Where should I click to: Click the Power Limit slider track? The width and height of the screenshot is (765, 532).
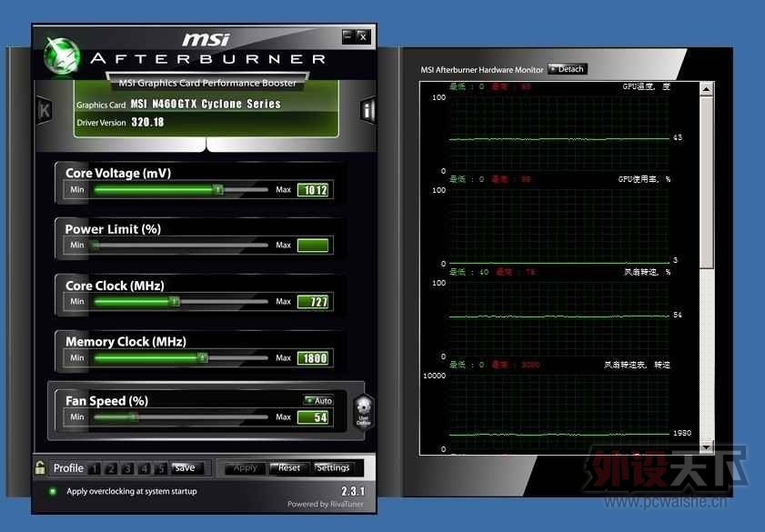tap(181, 245)
